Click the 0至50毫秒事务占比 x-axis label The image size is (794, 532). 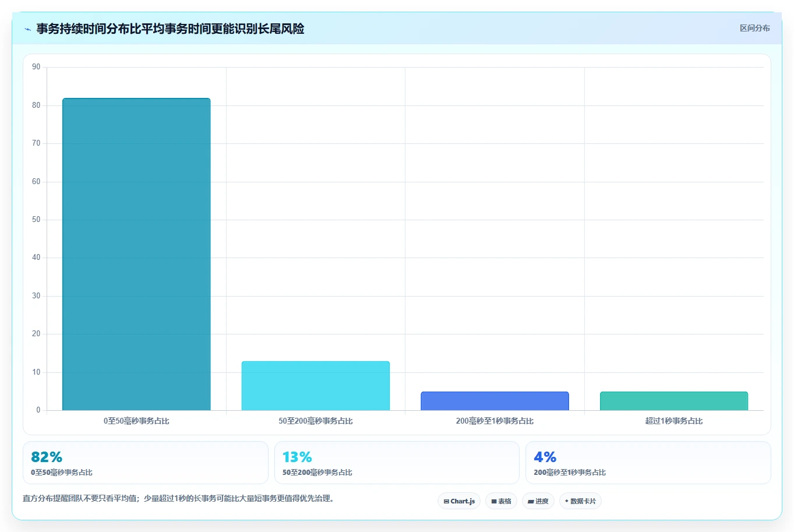[136, 421]
